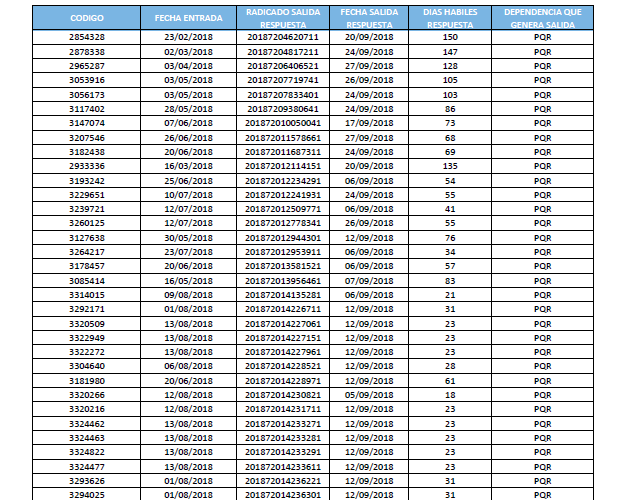The width and height of the screenshot is (629, 500).
Task: Click the FECHA ENTRADA column header
Action: pyautogui.click(x=189, y=18)
